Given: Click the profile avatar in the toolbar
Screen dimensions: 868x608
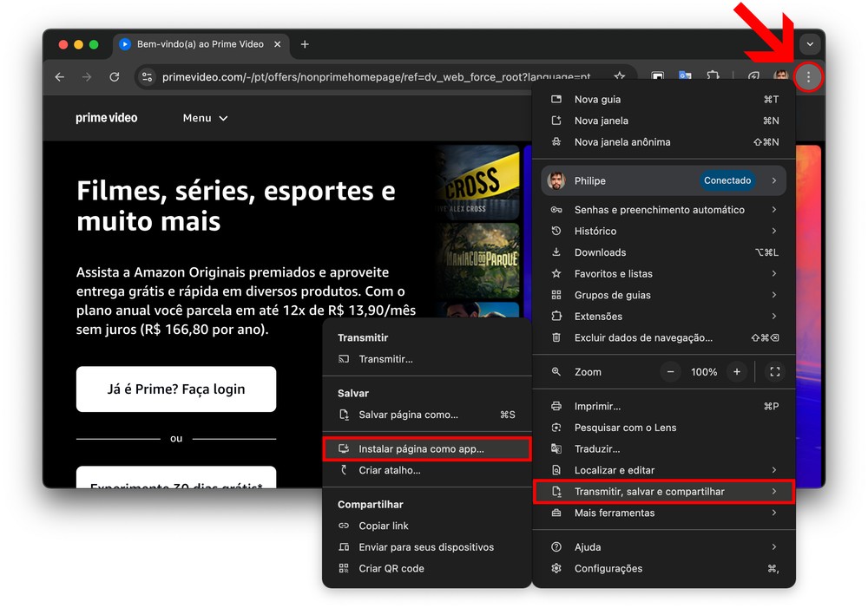Looking at the screenshot, I should [781, 76].
